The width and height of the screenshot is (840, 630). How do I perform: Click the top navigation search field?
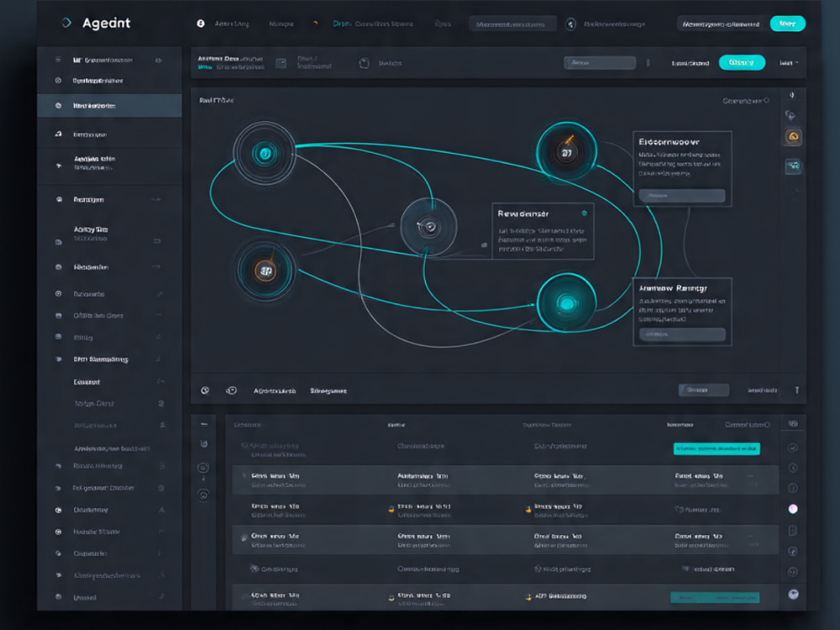tap(512, 24)
